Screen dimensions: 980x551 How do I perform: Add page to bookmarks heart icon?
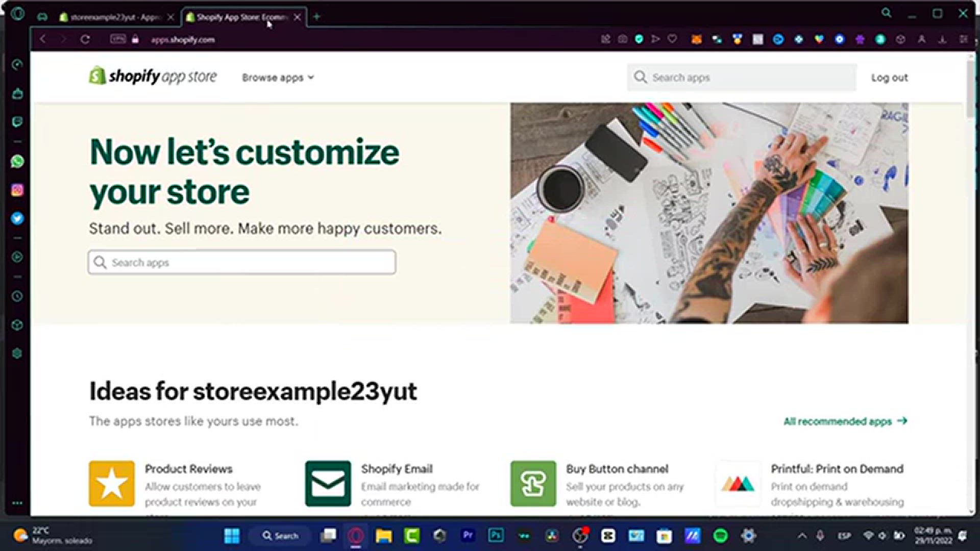tap(672, 39)
